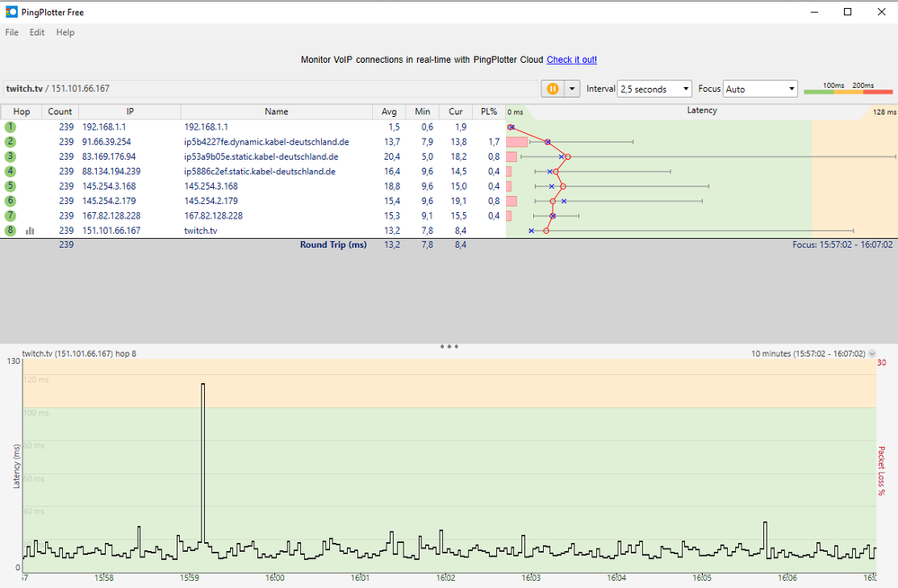The width and height of the screenshot is (898, 588).
Task: Open the File menu
Action: pos(12,32)
